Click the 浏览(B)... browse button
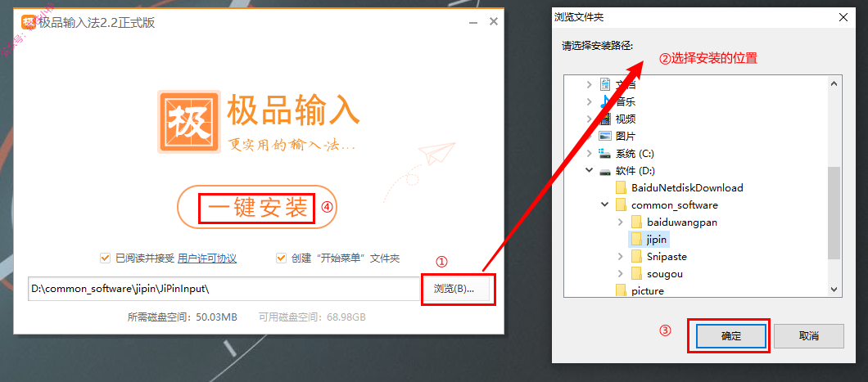The width and height of the screenshot is (868, 382). tap(454, 289)
